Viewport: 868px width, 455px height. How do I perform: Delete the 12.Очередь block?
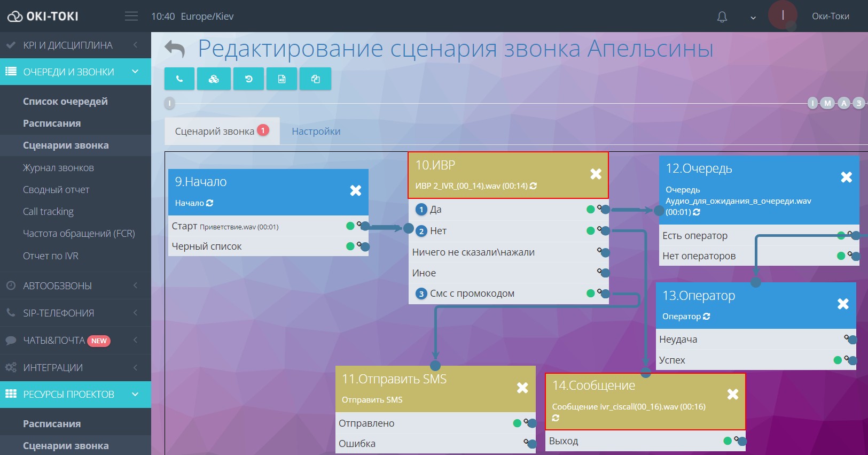tap(847, 177)
